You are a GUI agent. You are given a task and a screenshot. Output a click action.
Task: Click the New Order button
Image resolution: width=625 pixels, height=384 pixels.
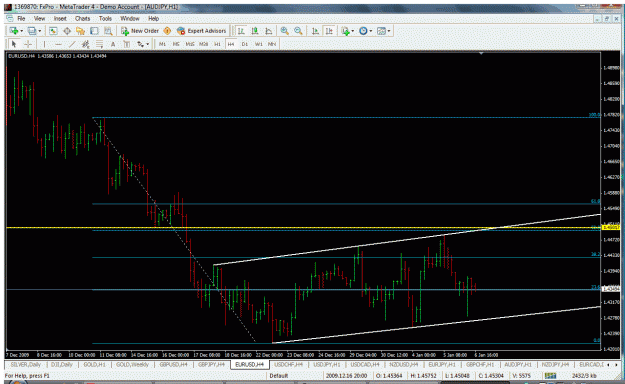click(140, 31)
